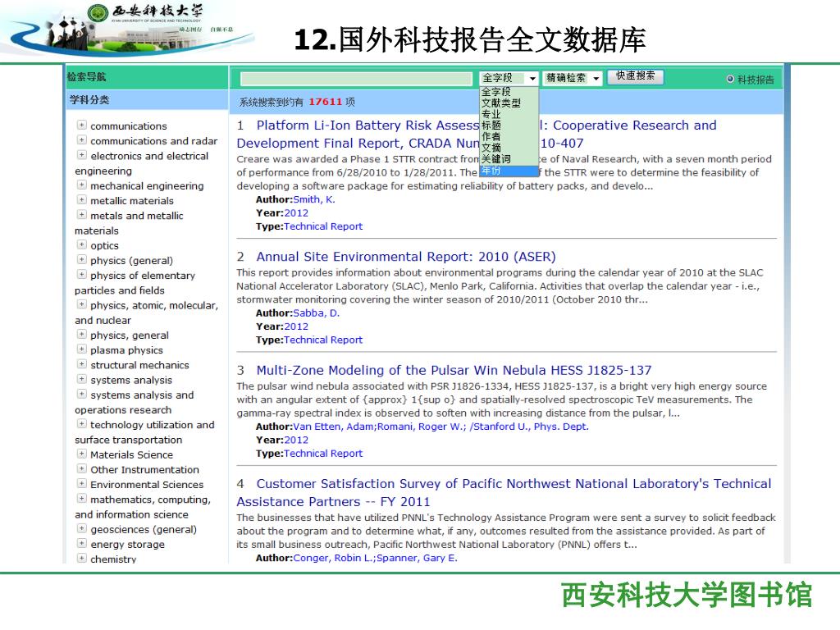Choose 文摘 in the field list
840x630 pixels.
pos(509,148)
